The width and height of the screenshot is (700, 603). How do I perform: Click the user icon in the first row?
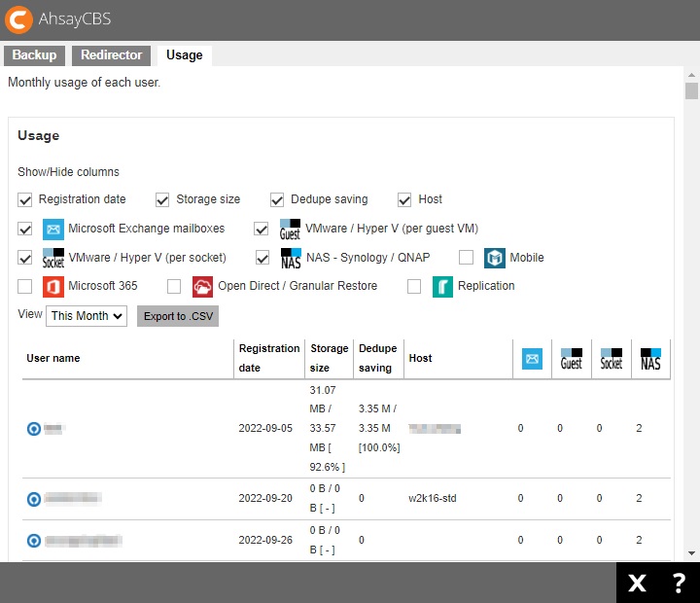point(34,429)
